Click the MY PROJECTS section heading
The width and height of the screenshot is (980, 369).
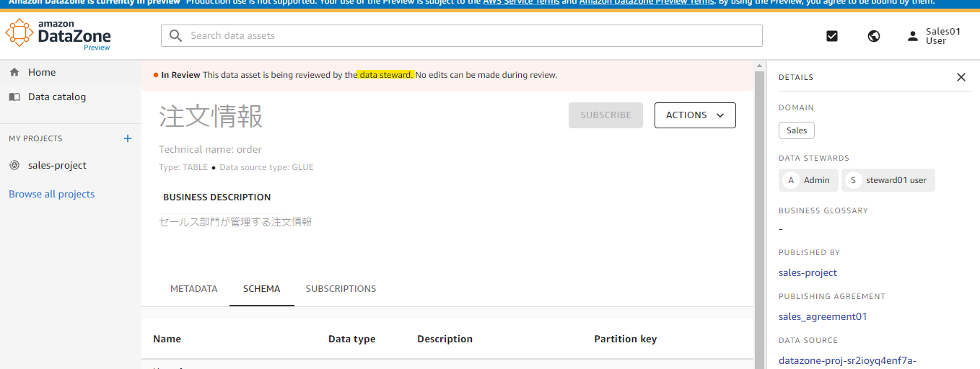tap(35, 138)
